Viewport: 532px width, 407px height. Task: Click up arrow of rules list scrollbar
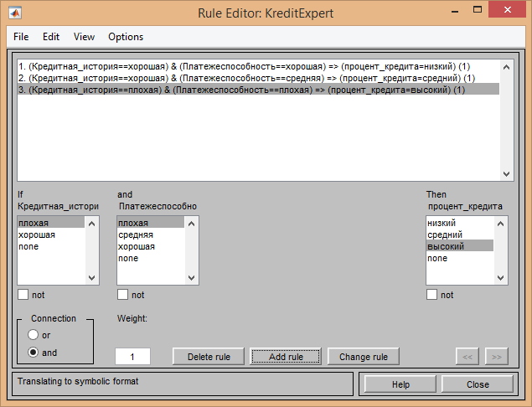pos(507,67)
